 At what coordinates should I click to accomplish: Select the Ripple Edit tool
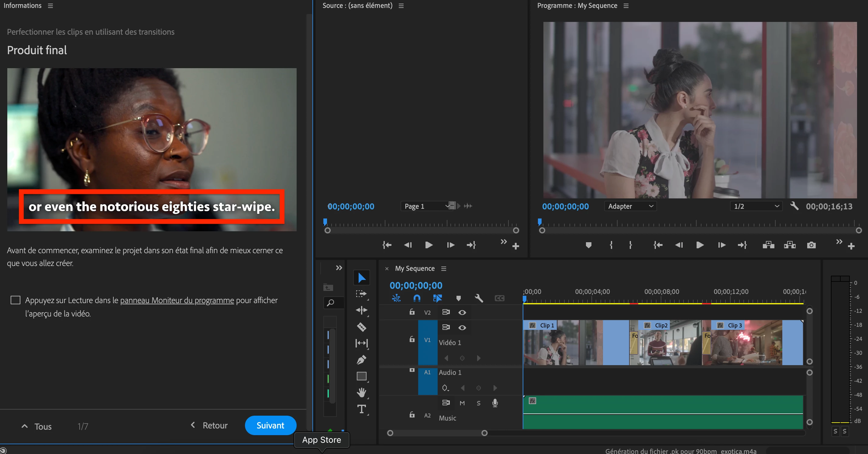click(x=361, y=310)
